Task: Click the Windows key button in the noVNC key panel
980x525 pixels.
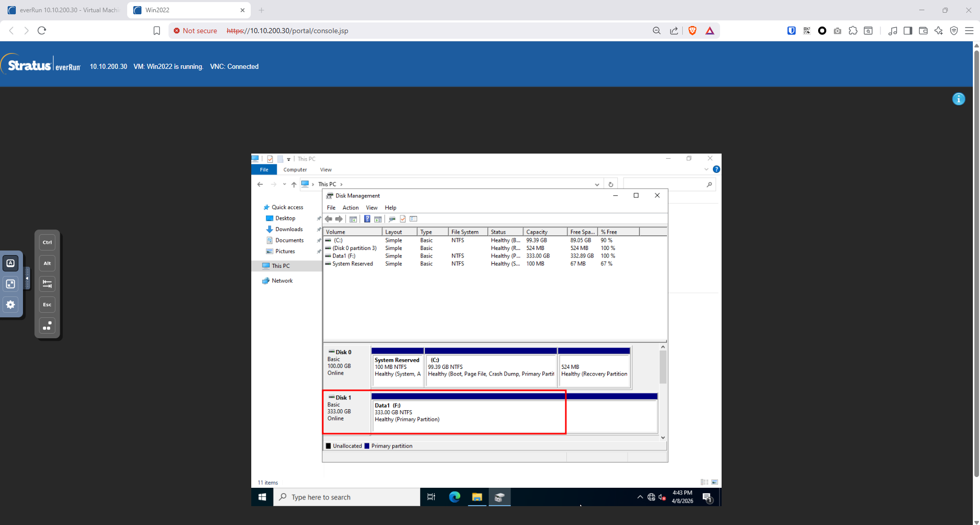Action: coord(47,326)
